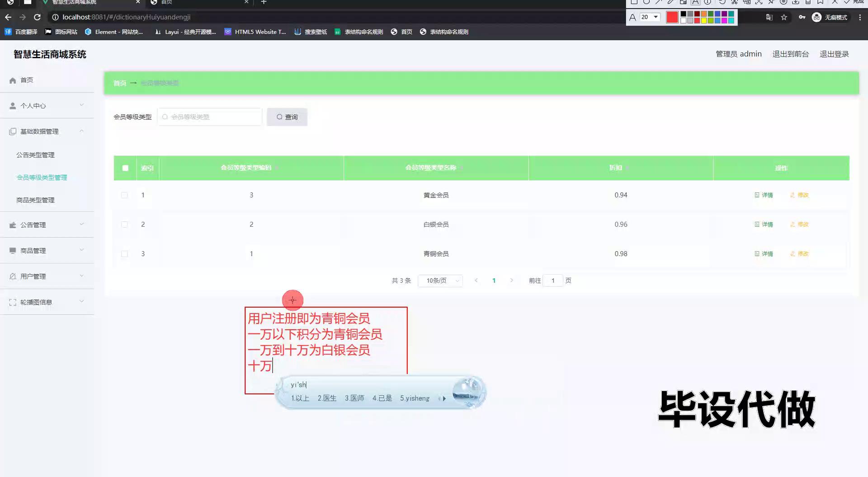The width and height of the screenshot is (868, 477).
Task: Click the 修改 edit icon for 青铜会员
Action: click(x=793, y=254)
